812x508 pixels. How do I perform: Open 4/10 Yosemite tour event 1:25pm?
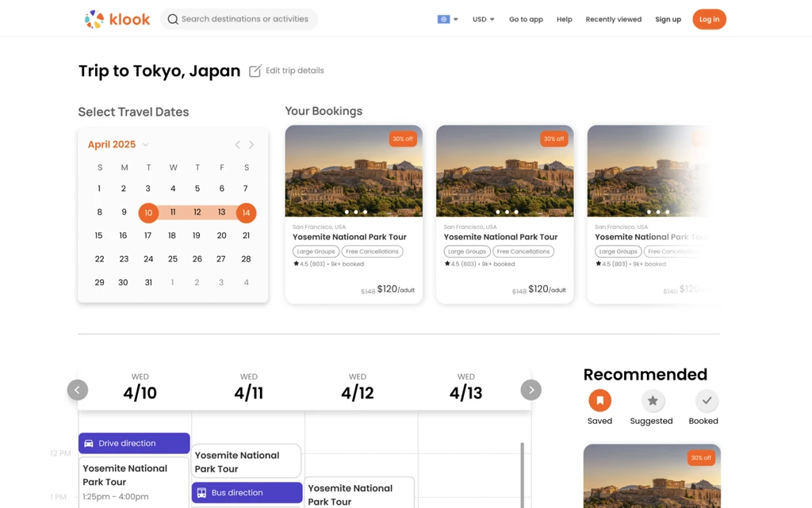click(134, 483)
